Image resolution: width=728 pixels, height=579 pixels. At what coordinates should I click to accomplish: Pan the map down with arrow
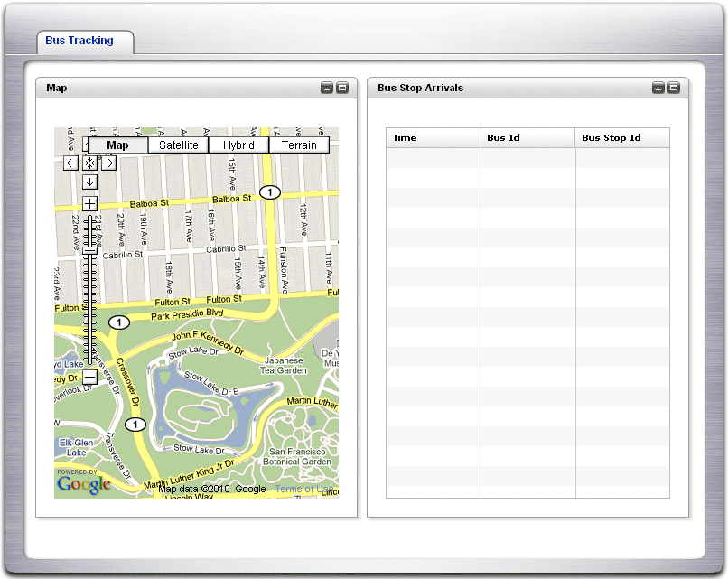(x=89, y=182)
